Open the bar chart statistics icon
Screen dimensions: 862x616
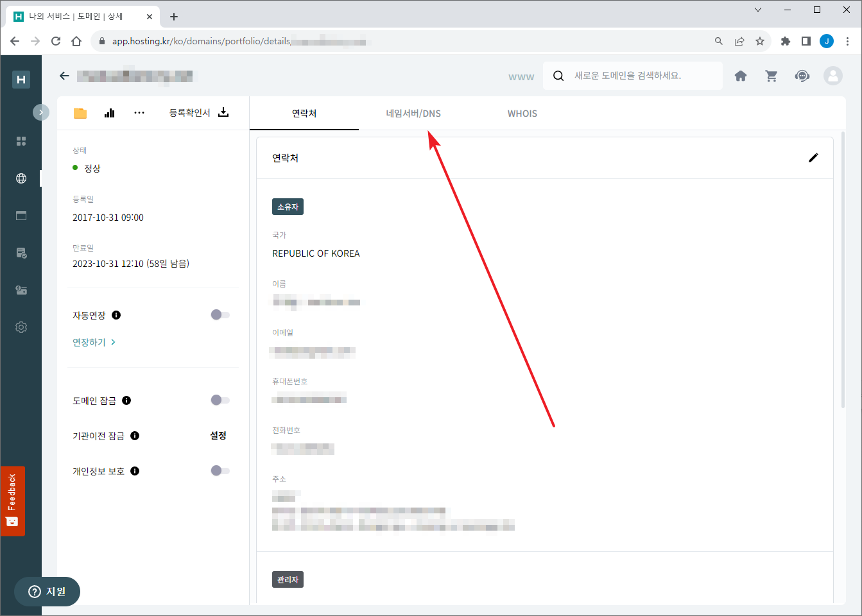[x=110, y=113]
